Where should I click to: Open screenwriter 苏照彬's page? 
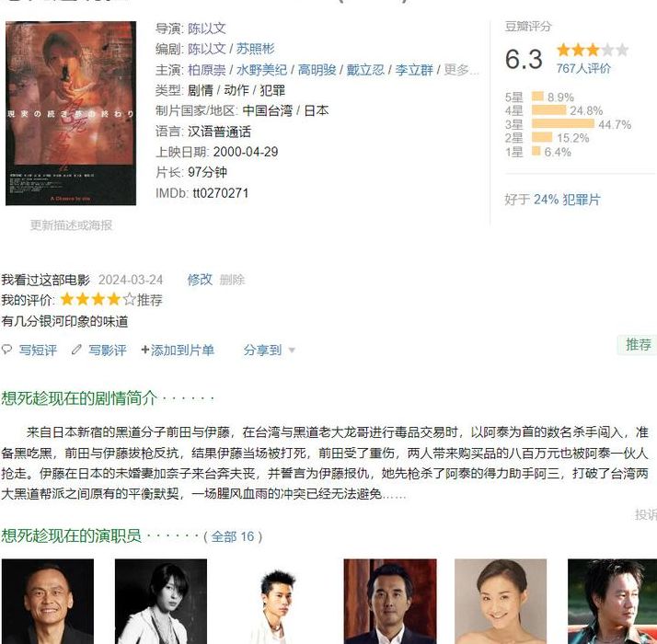[255, 49]
